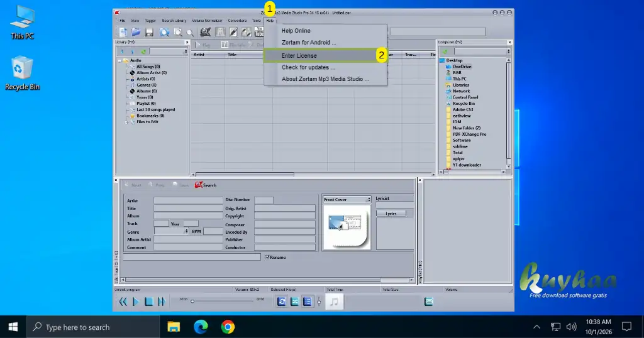Click the green refresh icon in Computer panel

click(x=445, y=52)
